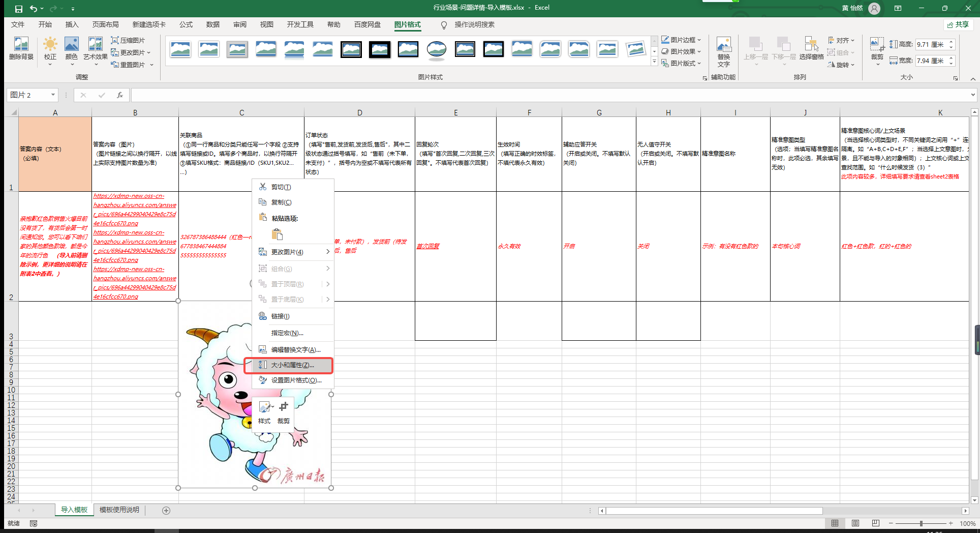Switch to Page Break Preview icon
The height and width of the screenshot is (533, 980).
tap(875, 523)
